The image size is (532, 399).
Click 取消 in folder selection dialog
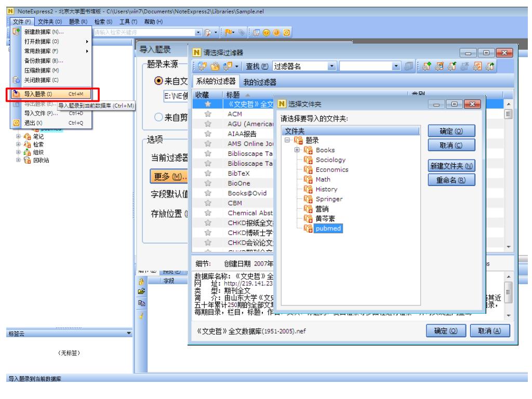click(x=451, y=145)
